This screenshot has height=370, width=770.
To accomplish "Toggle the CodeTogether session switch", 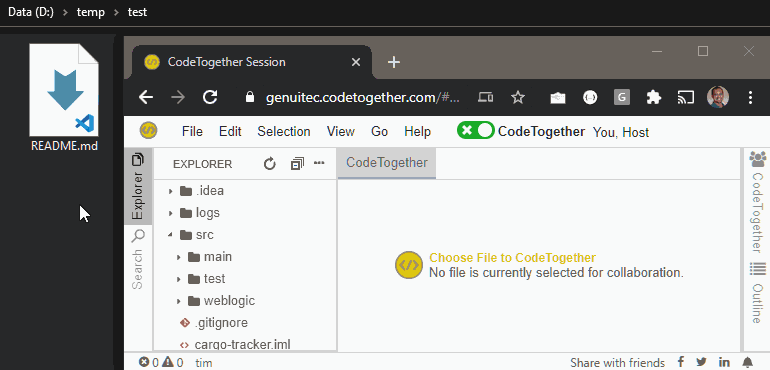I will tap(475, 131).
